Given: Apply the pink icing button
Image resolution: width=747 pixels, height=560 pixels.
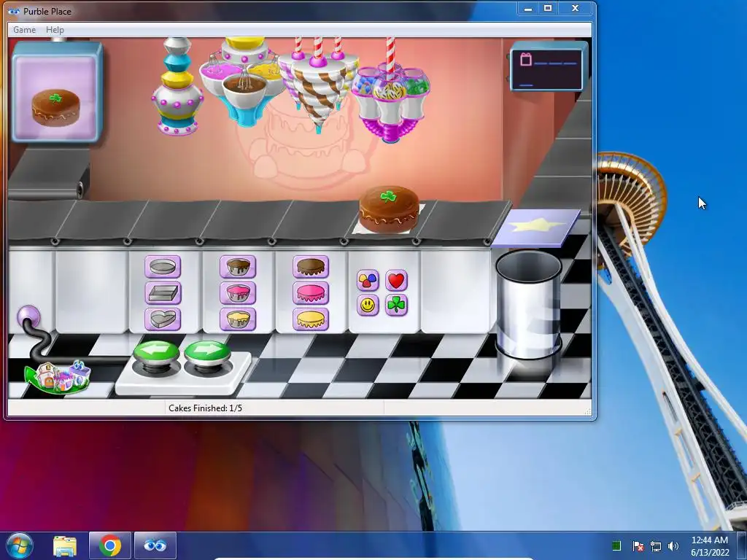Looking at the screenshot, I should point(311,293).
